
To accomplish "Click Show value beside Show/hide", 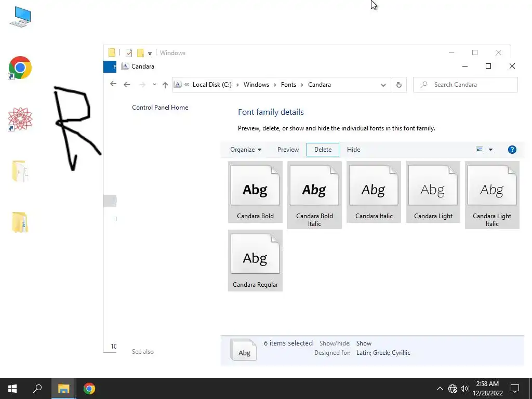I will [364, 343].
